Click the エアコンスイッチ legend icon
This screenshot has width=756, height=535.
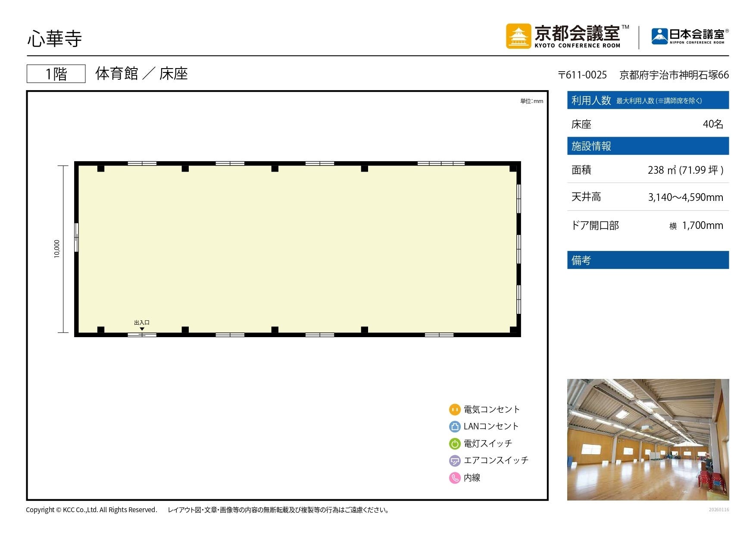pos(455,460)
